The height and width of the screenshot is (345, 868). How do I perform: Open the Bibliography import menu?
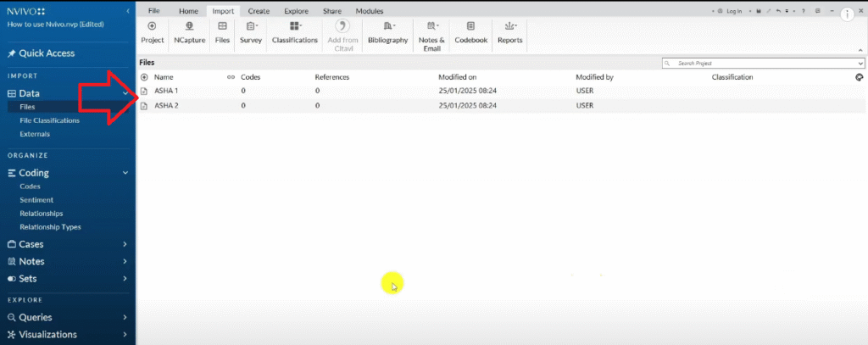pyautogui.click(x=387, y=32)
